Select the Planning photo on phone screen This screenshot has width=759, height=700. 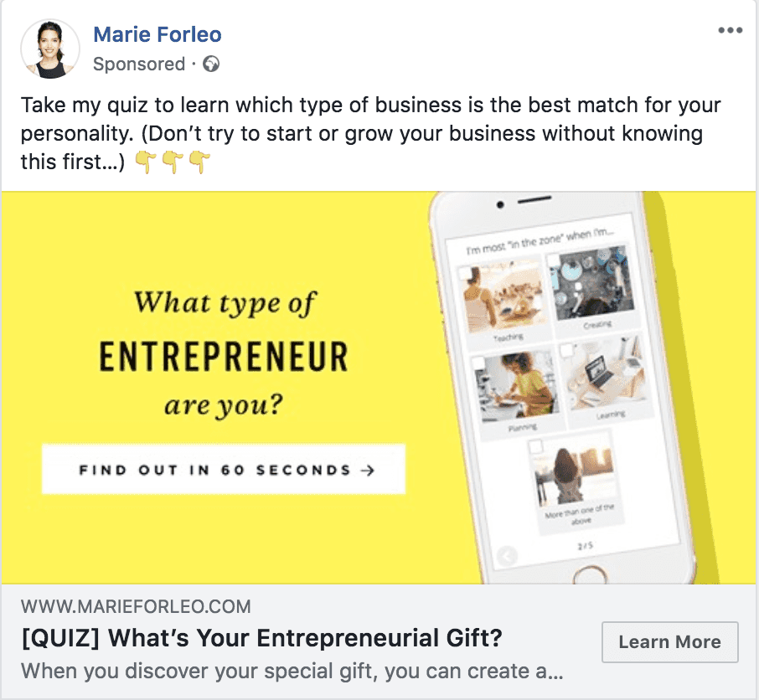pos(517,385)
